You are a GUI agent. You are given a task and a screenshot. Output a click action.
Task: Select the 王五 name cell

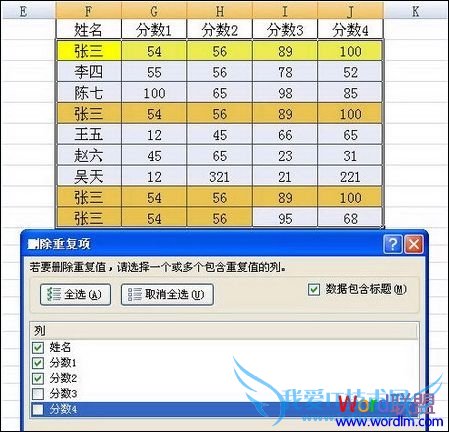(x=89, y=135)
